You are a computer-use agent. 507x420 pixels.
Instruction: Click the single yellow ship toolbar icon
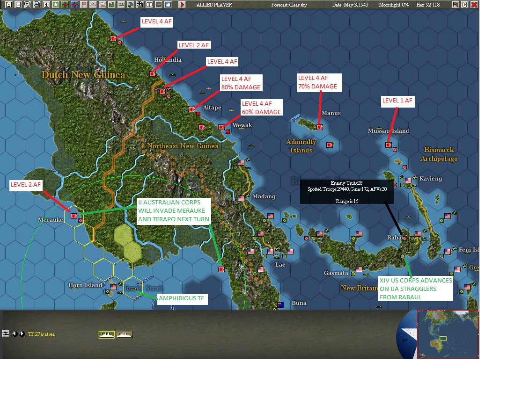coord(93,5)
